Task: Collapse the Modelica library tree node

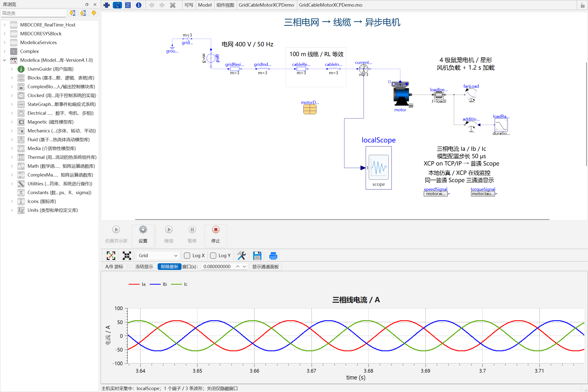Action: 4,60
